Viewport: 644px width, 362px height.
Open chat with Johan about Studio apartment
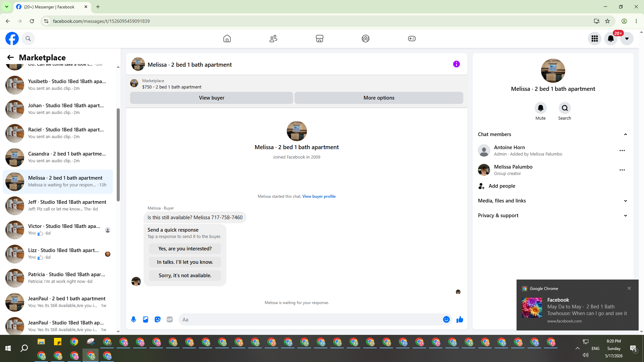[58, 109]
